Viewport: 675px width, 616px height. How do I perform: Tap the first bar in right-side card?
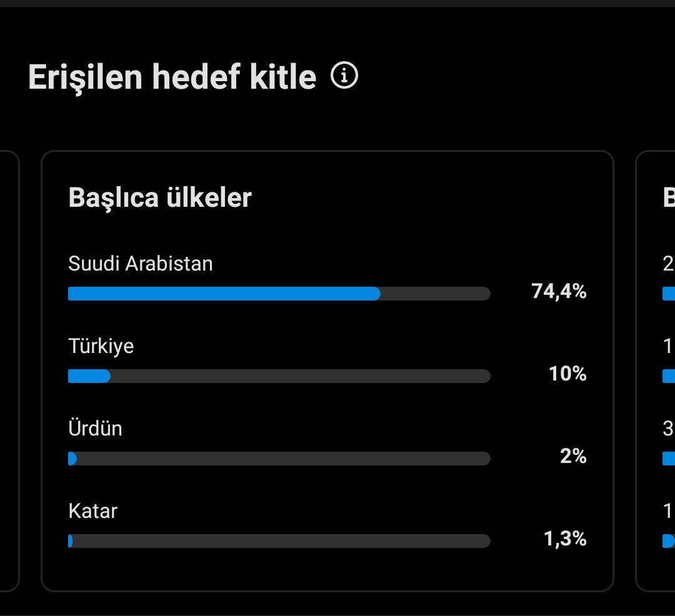coord(669,294)
